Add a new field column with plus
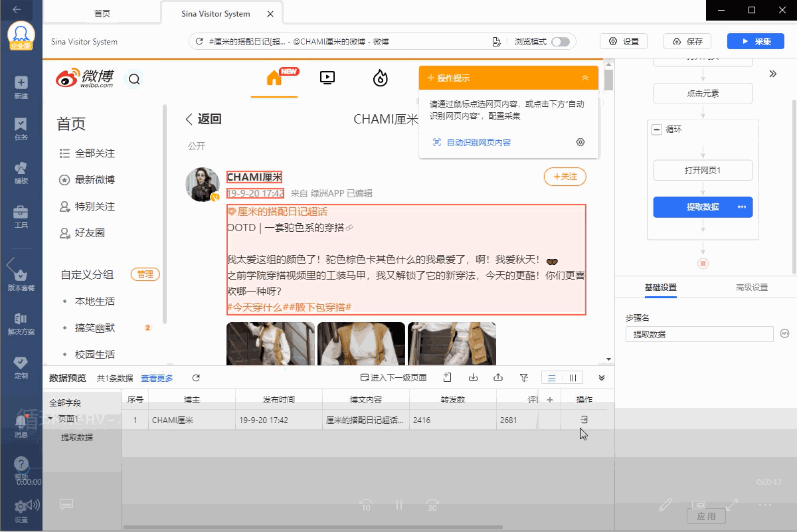This screenshot has width=797, height=532. [549, 399]
